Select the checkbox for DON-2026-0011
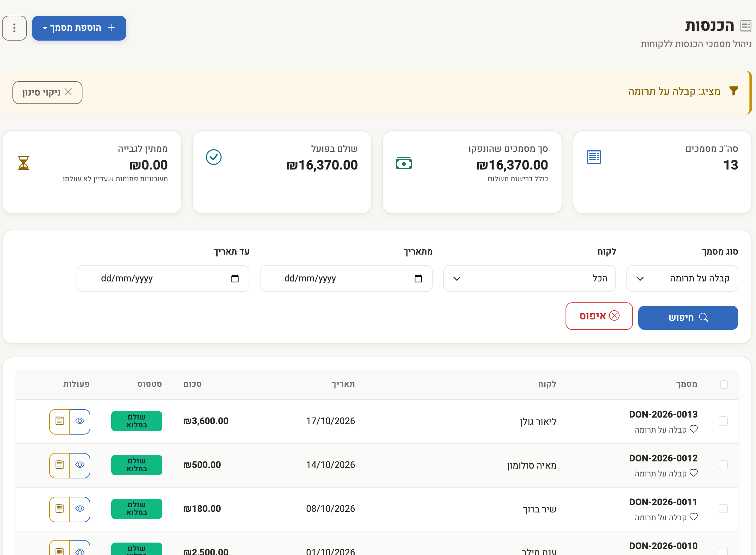 (x=723, y=509)
